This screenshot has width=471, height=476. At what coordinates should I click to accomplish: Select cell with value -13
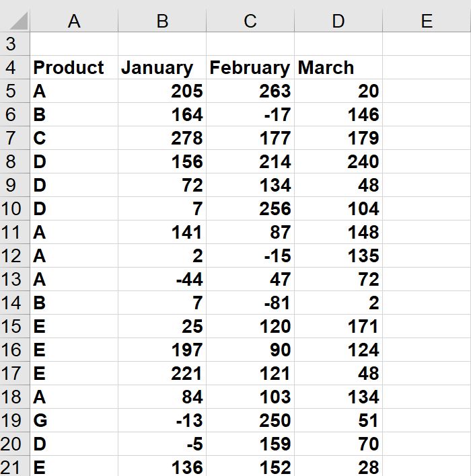click(x=162, y=420)
